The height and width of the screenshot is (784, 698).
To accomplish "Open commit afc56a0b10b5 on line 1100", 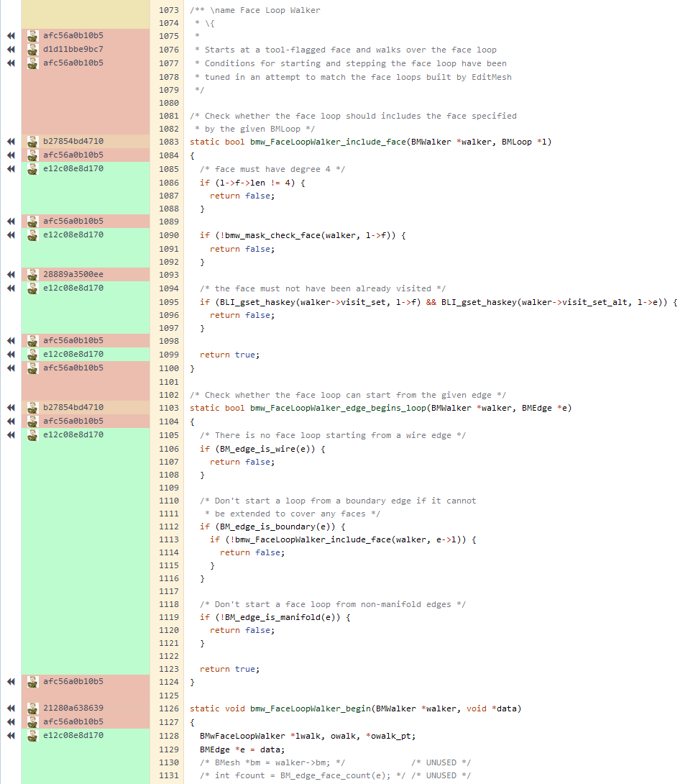I will (x=73, y=368).
